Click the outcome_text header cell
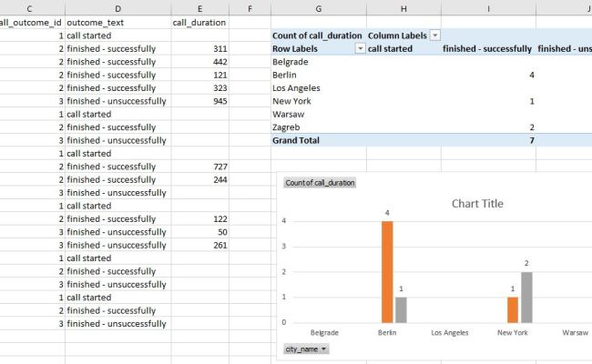The width and height of the screenshot is (592, 364). [x=117, y=22]
